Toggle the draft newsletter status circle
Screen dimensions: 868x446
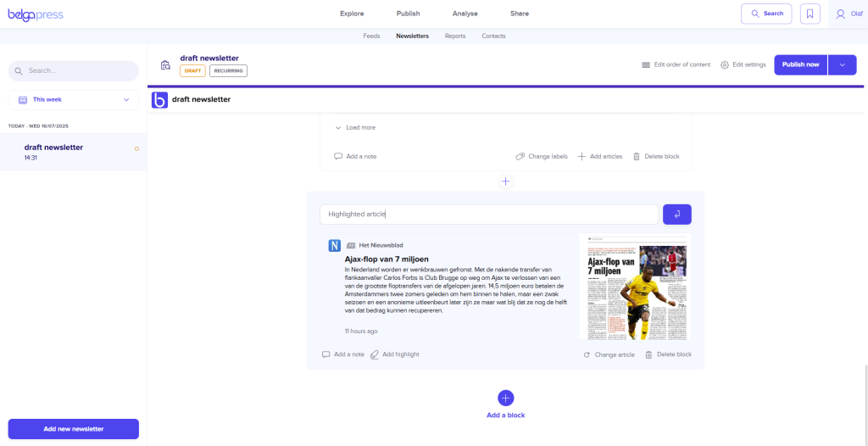(x=136, y=148)
